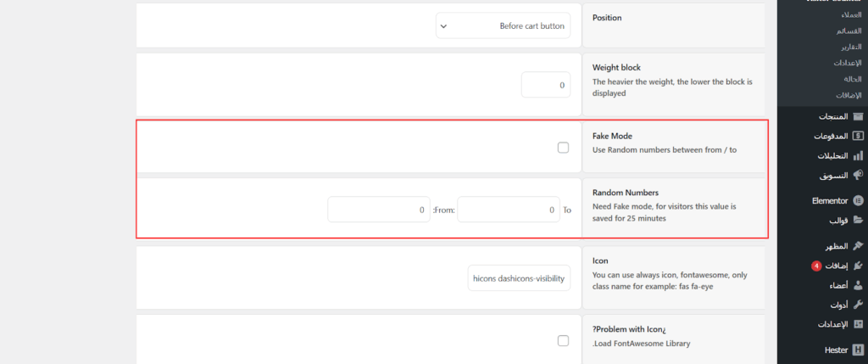Enable the Fake Mode checkbox

[563, 148]
